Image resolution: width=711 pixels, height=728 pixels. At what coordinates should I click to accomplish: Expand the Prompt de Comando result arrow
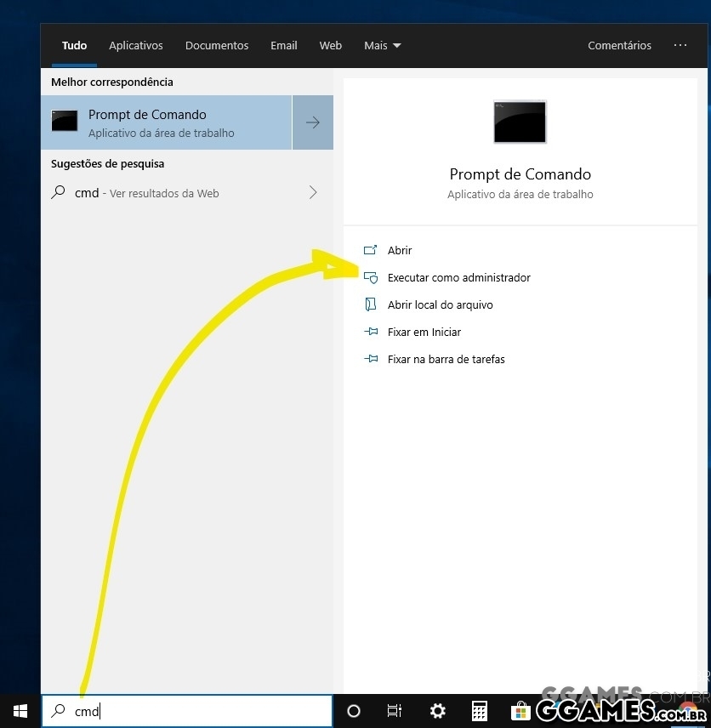[x=313, y=122]
